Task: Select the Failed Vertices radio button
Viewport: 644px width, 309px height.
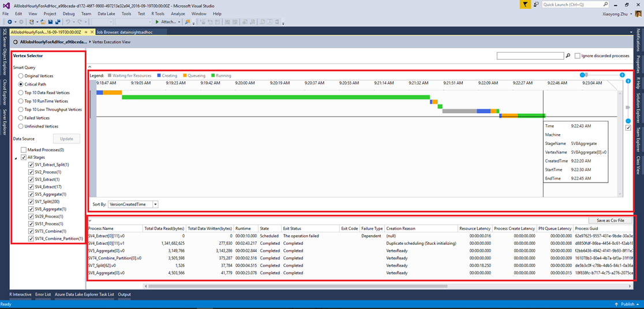Action: coord(21,118)
